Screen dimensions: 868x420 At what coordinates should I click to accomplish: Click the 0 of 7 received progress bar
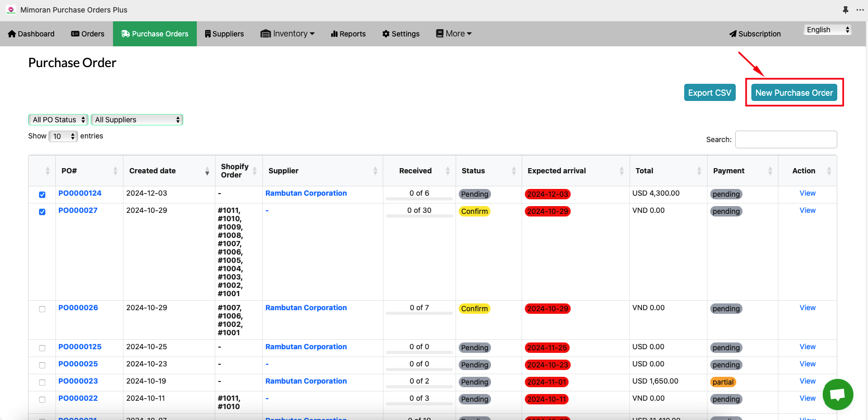(419, 313)
